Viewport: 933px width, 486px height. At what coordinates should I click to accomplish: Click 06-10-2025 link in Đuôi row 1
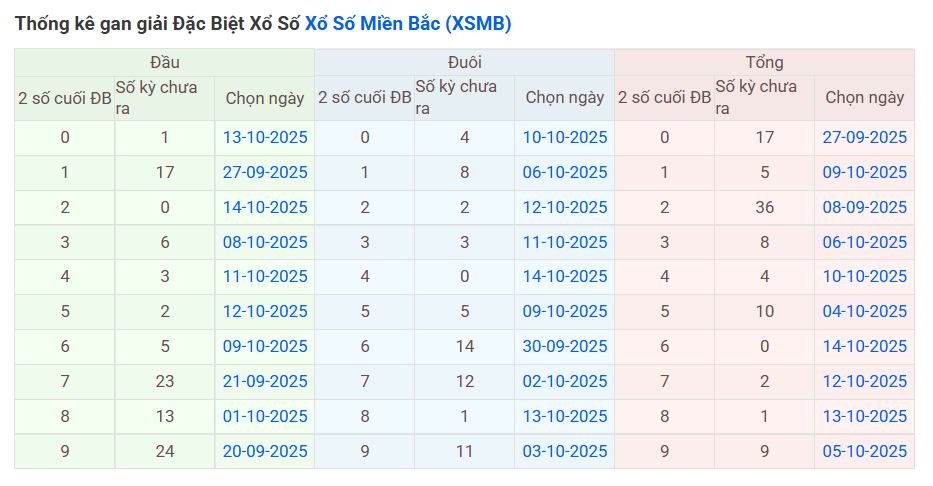click(x=565, y=172)
